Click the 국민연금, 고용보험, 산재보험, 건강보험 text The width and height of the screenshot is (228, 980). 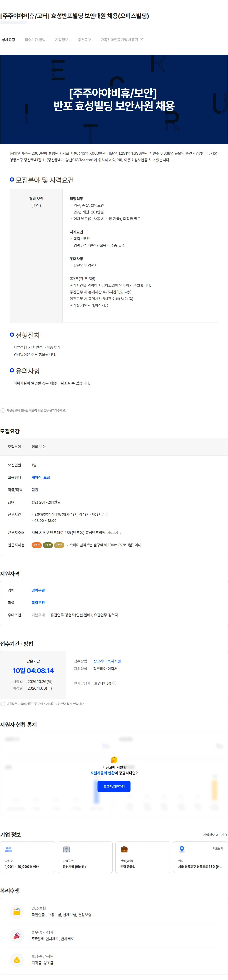pos(62,915)
